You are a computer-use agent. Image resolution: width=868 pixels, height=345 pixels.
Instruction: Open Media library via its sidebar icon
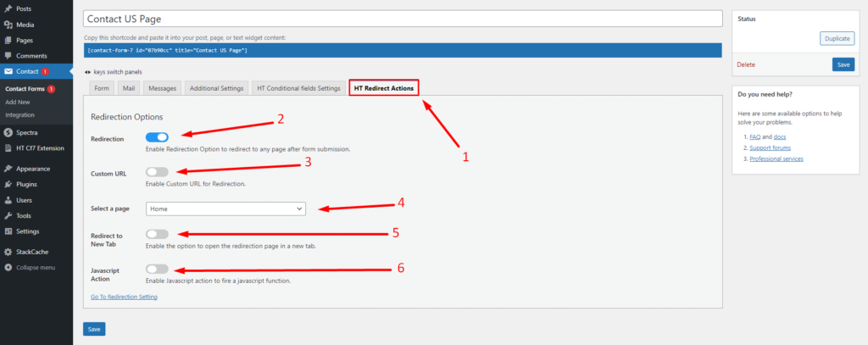pos(8,24)
